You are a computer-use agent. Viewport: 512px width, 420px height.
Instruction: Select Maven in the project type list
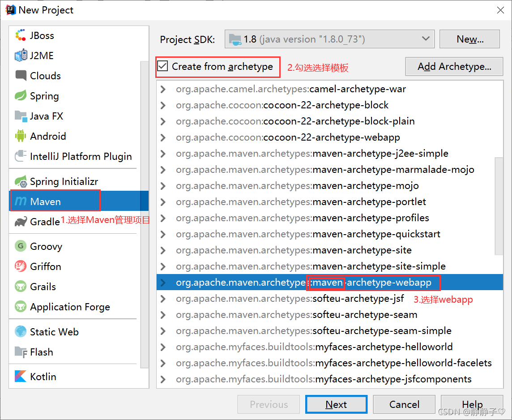(x=45, y=201)
